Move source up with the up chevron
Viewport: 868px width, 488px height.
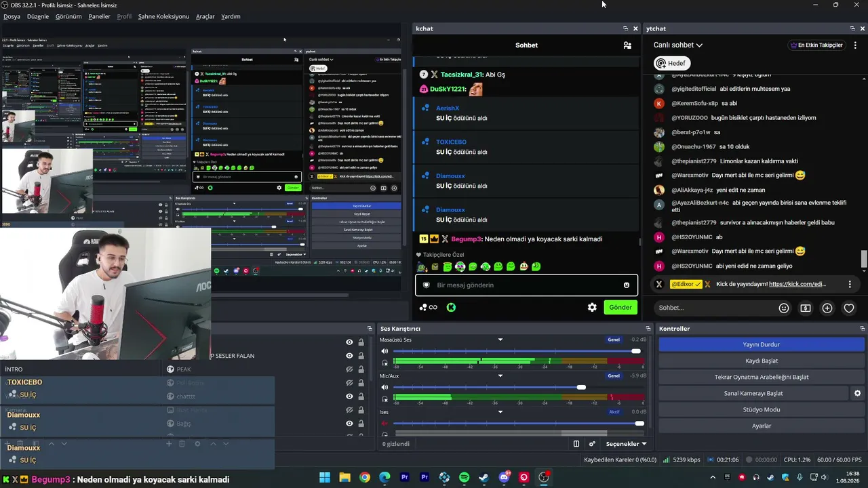tap(213, 443)
